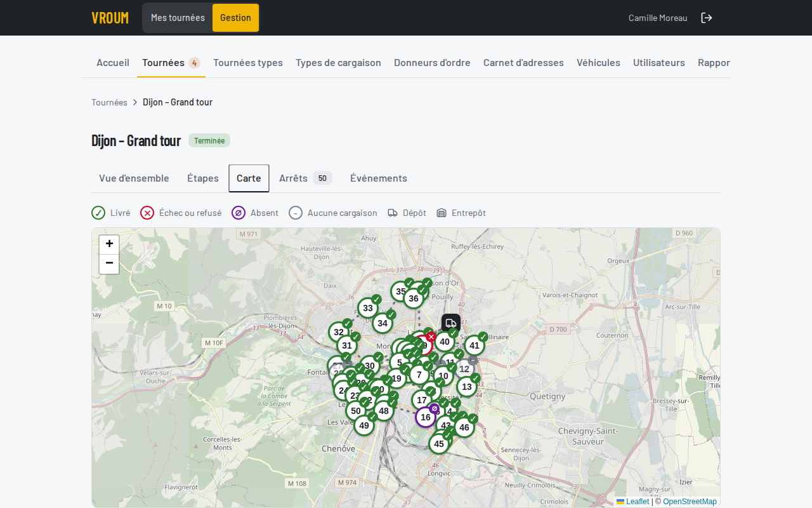Screen dimensions: 812x508
Task: Select map stop marker 17
Action: 422,400
